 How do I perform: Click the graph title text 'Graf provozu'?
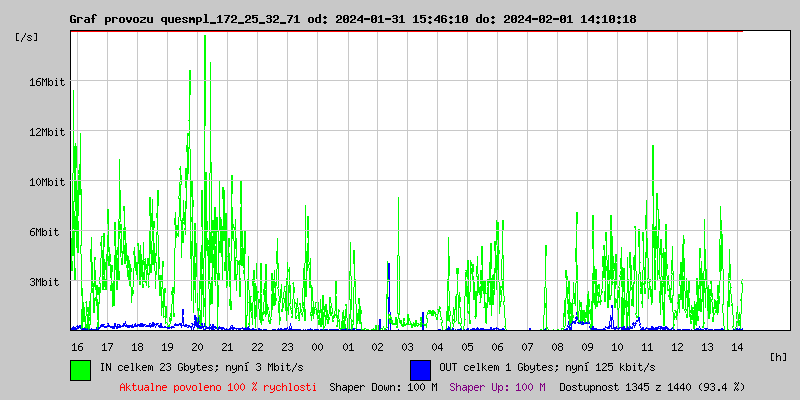[111, 19]
